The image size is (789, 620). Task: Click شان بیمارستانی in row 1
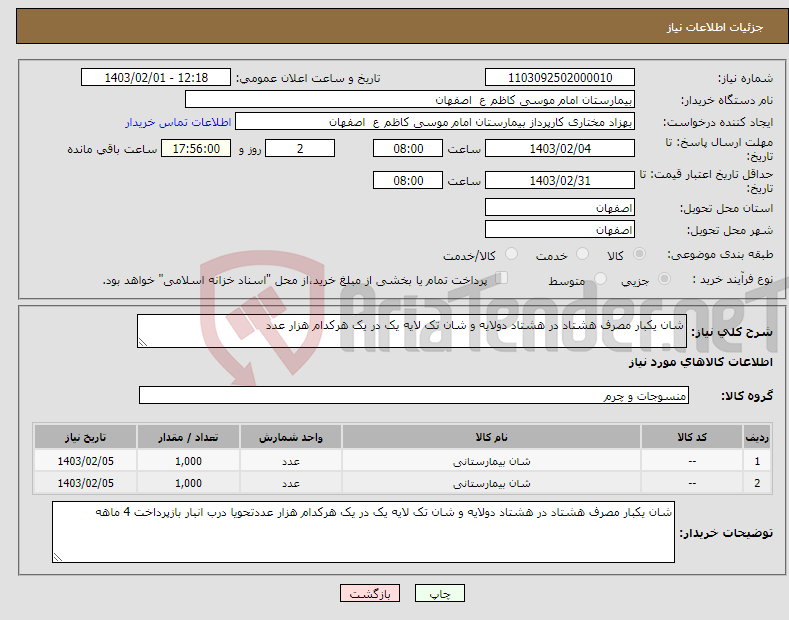(x=491, y=461)
